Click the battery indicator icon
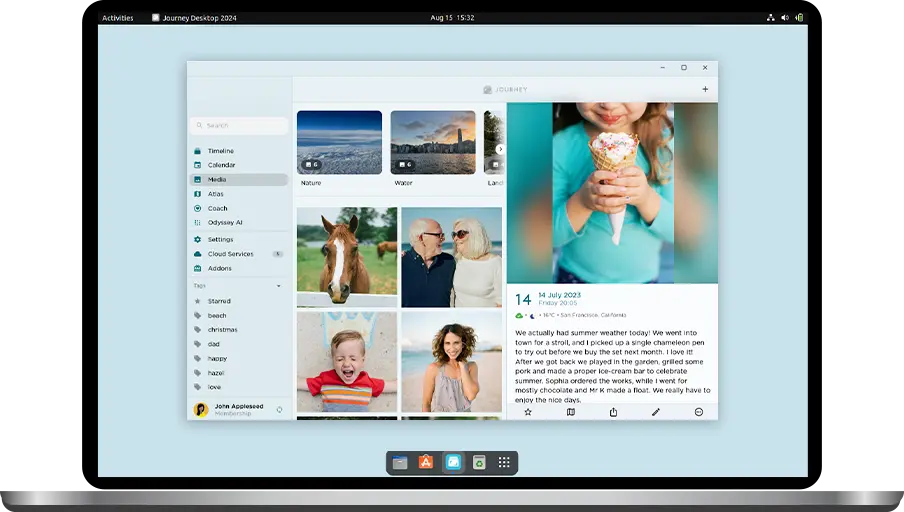The image size is (904, 512). point(799,18)
